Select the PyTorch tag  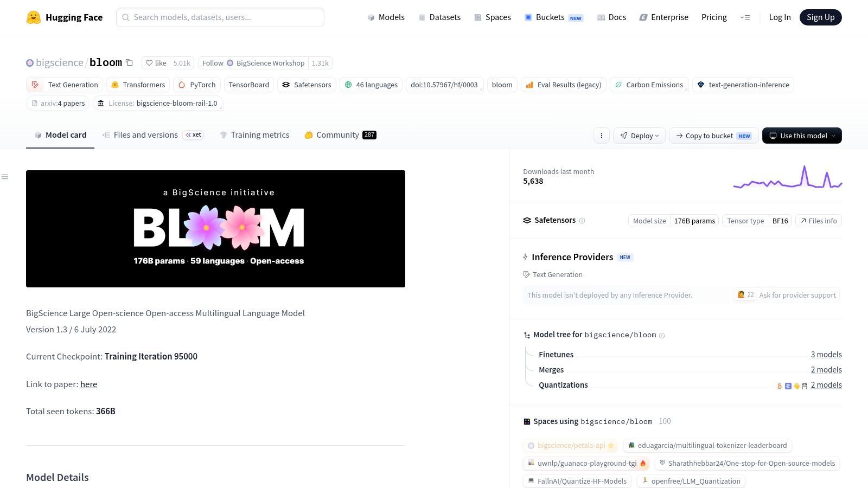tap(197, 85)
